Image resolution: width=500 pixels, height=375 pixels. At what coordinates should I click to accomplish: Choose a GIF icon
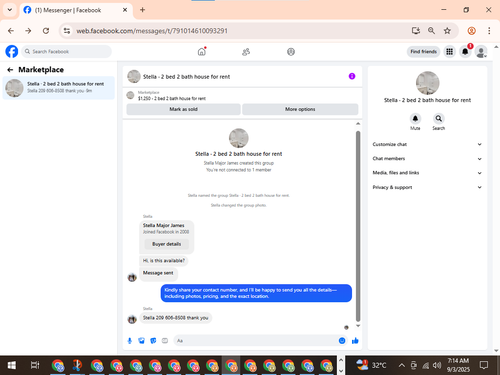(165, 341)
